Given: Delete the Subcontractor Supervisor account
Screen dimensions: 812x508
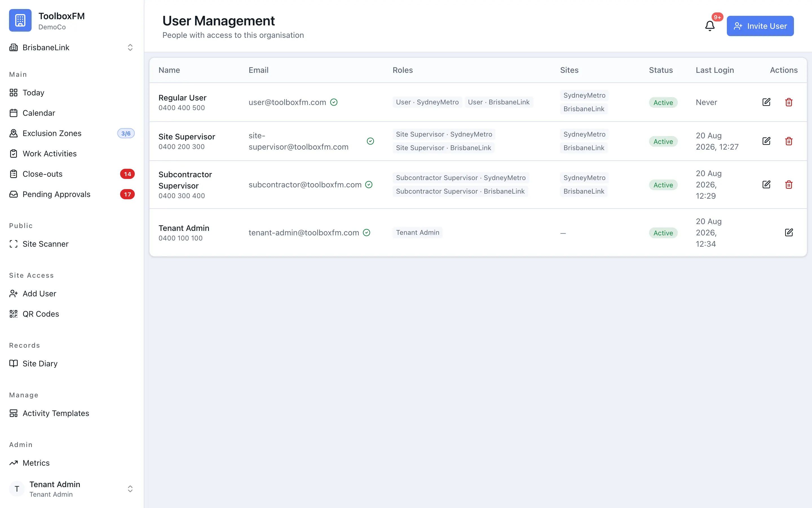Looking at the screenshot, I should tap(789, 185).
